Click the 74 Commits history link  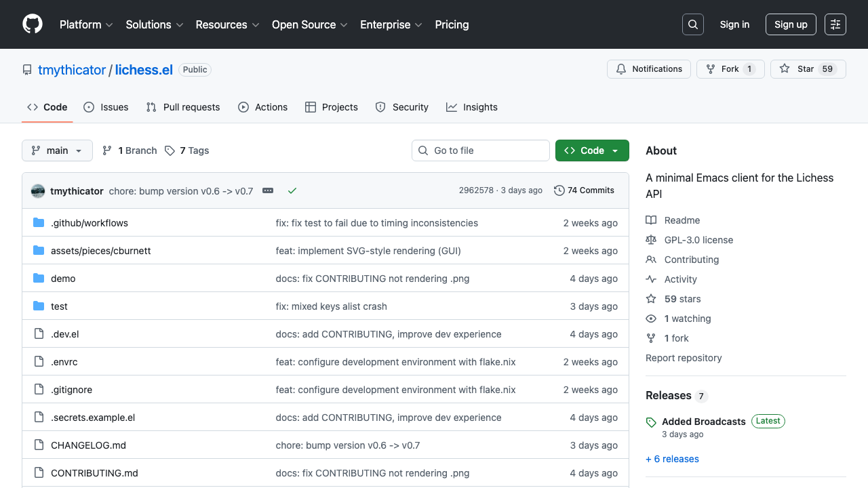tap(584, 190)
